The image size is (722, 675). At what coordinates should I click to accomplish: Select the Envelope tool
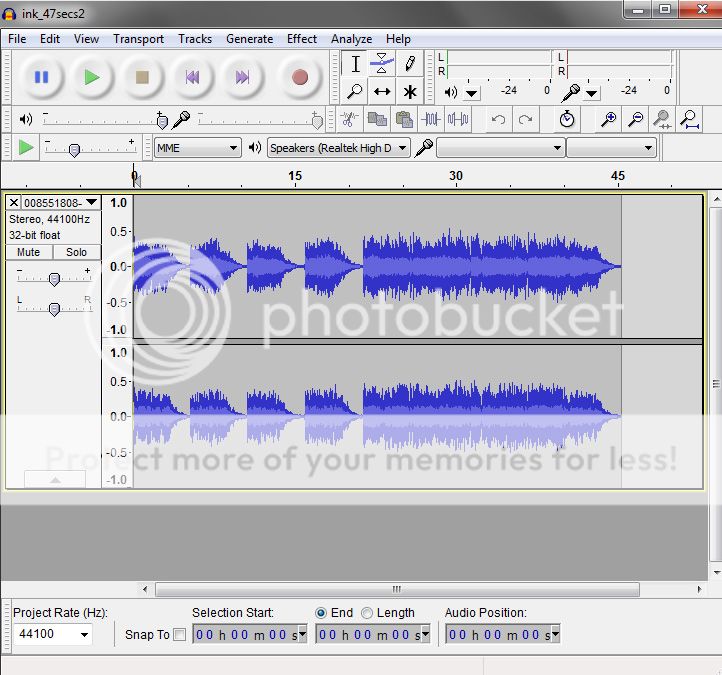pyautogui.click(x=382, y=64)
